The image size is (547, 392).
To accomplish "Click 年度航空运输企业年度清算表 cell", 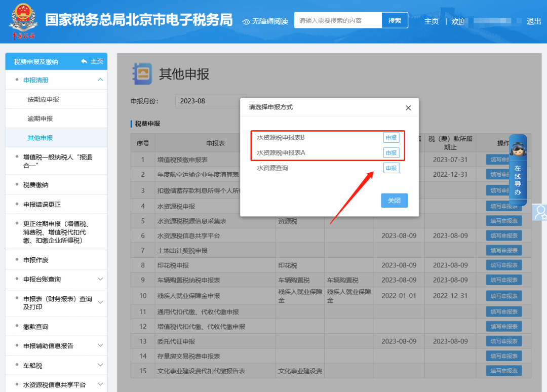I will click(198, 174).
